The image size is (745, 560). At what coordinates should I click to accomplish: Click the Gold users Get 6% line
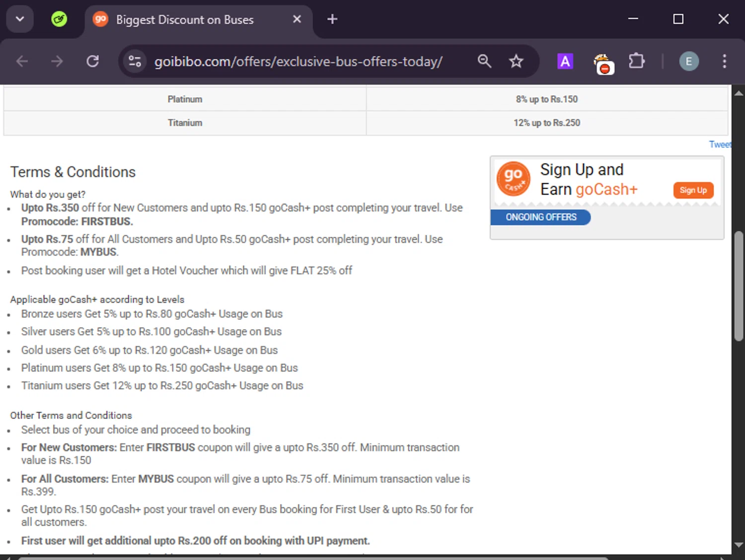click(149, 350)
